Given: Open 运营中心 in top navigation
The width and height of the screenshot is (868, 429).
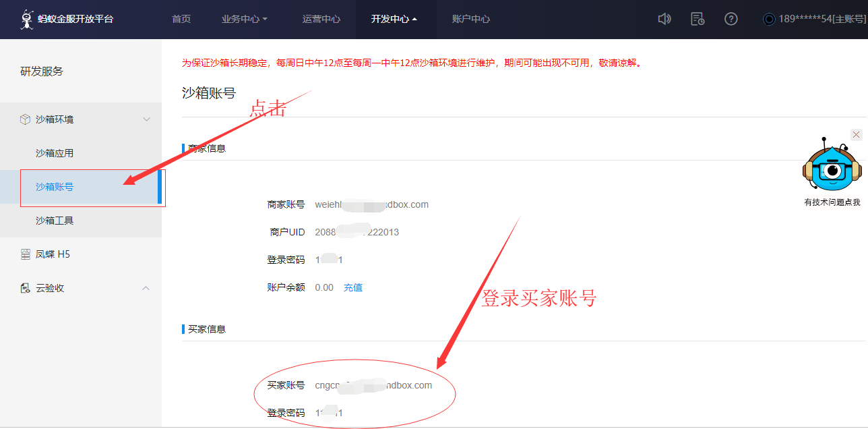Looking at the screenshot, I should (321, 19).
